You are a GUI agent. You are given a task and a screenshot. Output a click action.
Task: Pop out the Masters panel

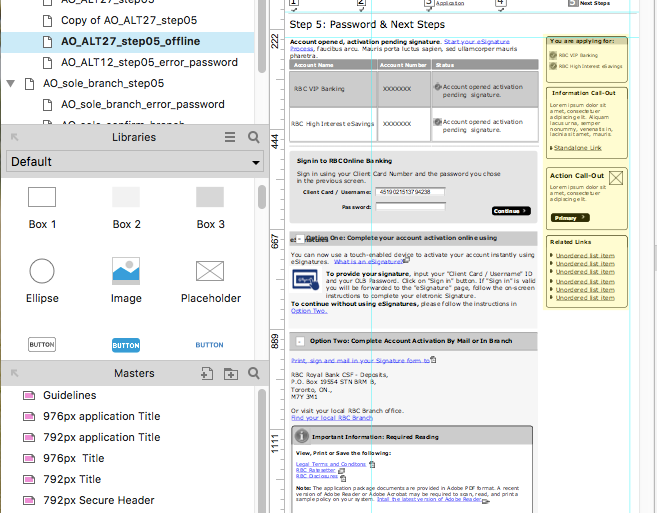pos(15,373)
